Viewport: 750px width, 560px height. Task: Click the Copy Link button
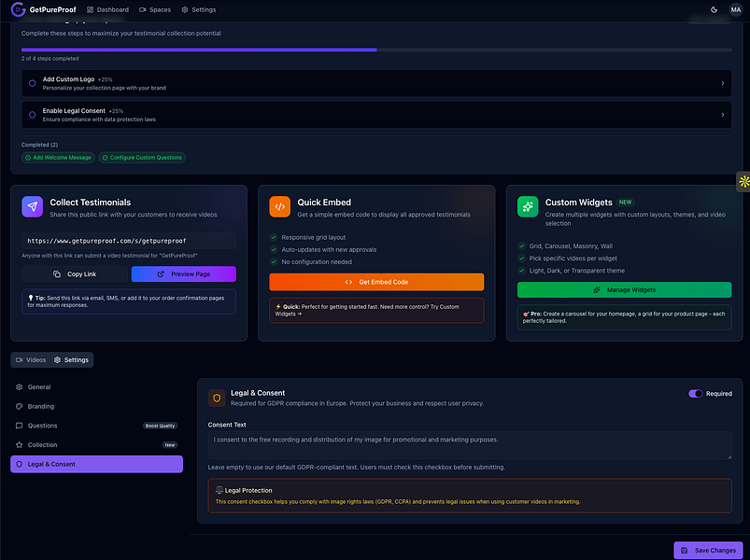coord(75,273)
